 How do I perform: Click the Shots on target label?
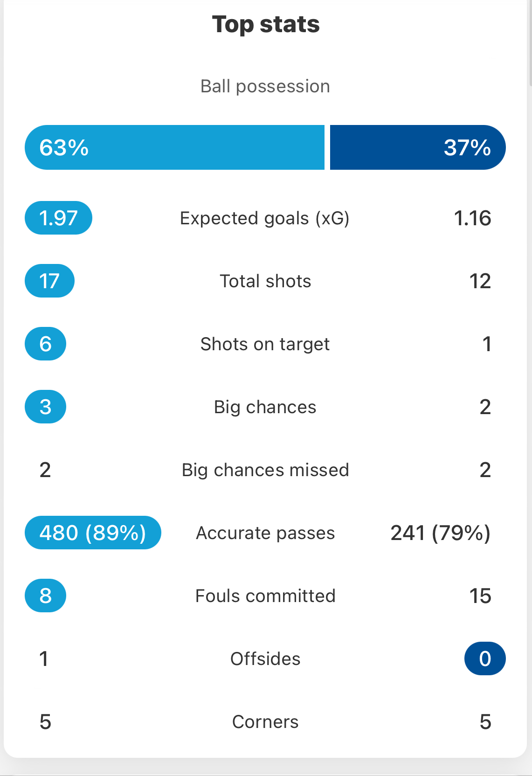265,344
